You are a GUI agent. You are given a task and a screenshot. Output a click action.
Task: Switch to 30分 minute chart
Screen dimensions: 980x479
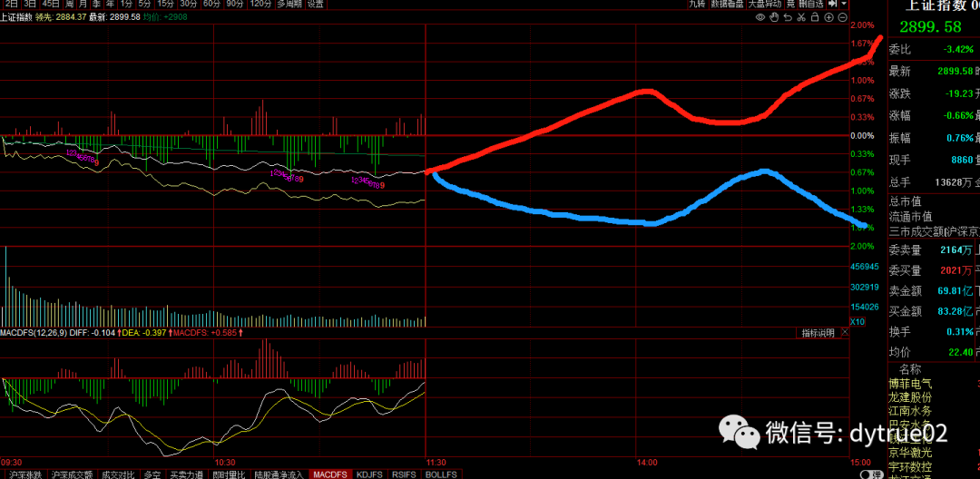pyautogui.click(x=189, y=4)
